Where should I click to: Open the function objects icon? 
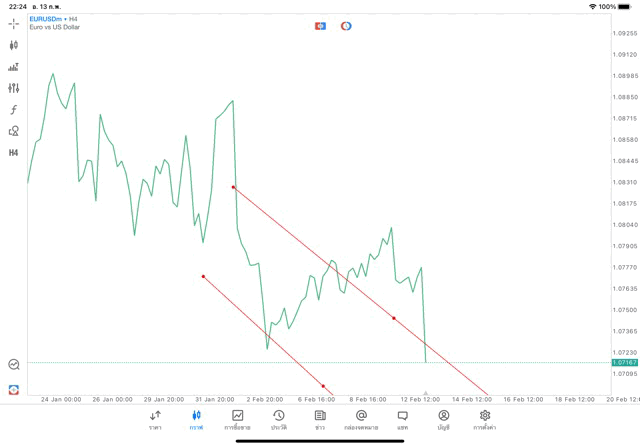(13, 109)
